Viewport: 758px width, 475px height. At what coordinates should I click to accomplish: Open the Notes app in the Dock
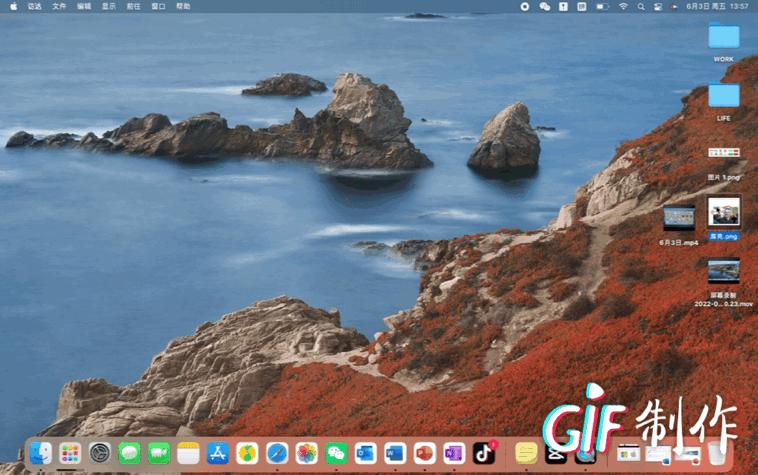click(x=189, y=453)
